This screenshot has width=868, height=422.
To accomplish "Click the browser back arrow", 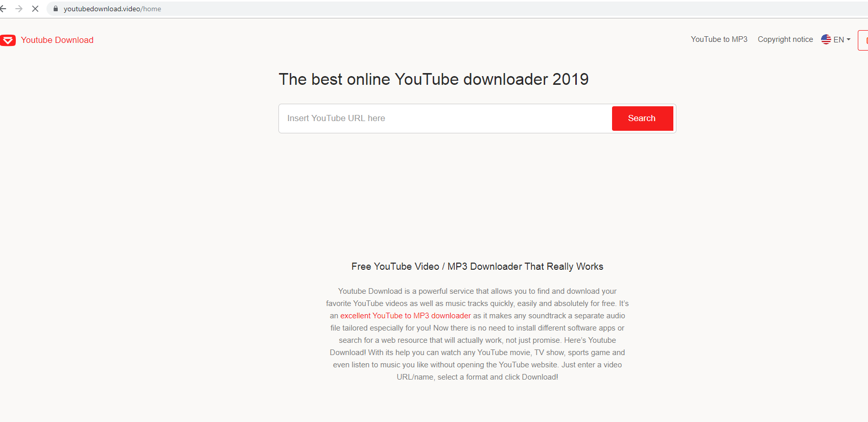I will point(4,9).
